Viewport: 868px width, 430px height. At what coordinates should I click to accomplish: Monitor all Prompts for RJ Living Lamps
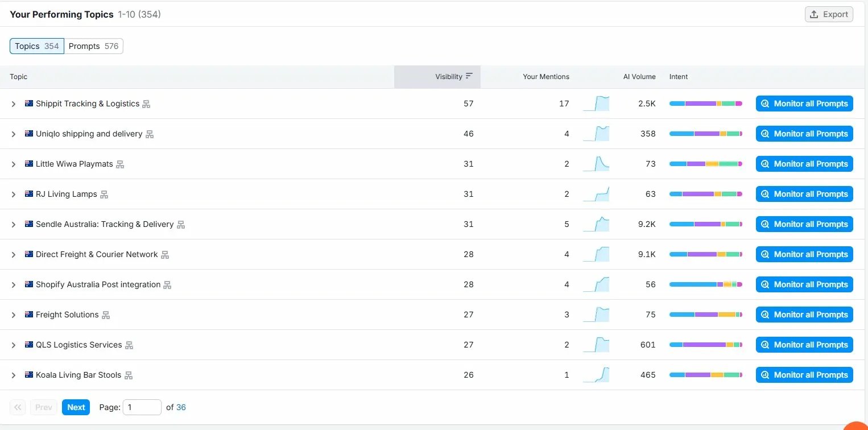coord(804,194)
